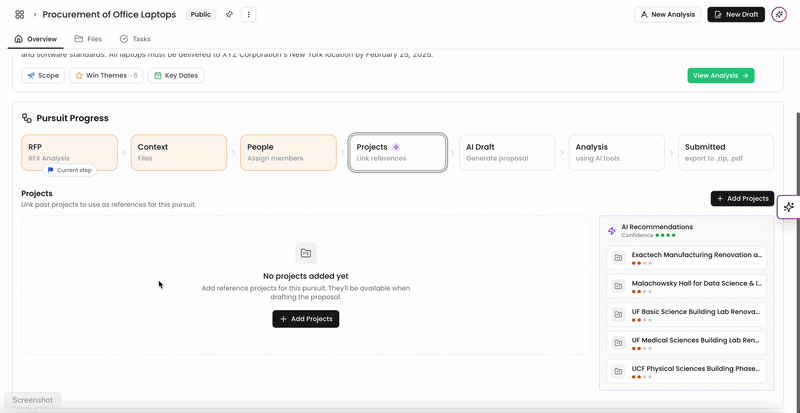Click the Screenshot tooltip label
This screenshot has width=800, height=413.
tap(33, 400)
